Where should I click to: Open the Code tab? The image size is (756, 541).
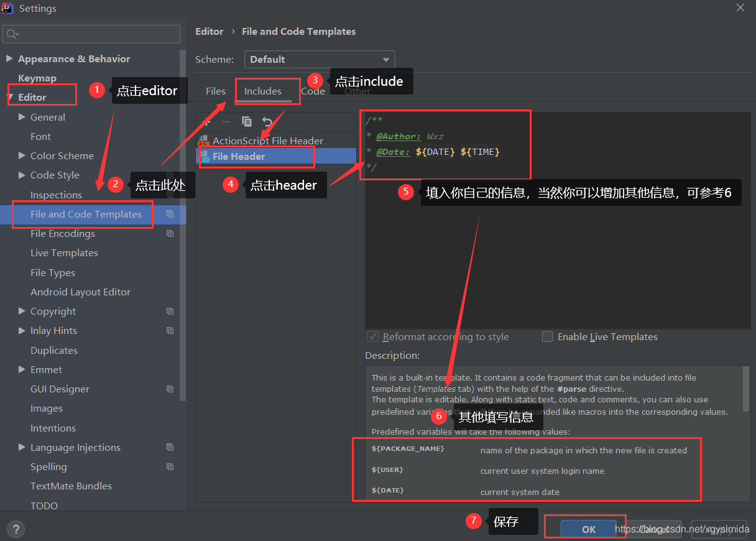(x=313, y=91)
